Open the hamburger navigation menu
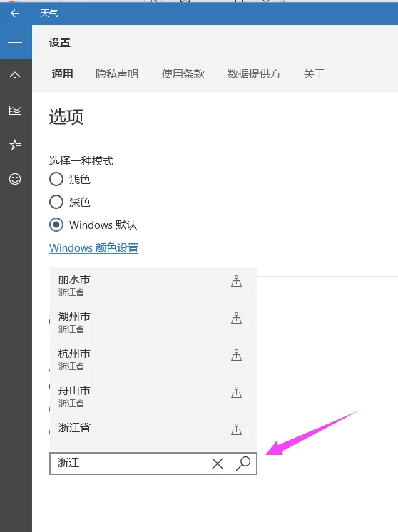This screenshot has width=398, height=532. [x=15, y=42]
